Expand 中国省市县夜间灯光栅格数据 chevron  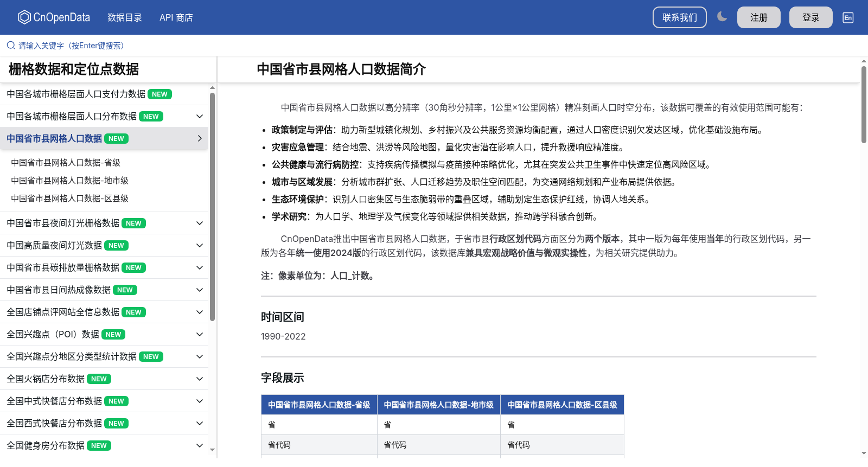(200, 223)
